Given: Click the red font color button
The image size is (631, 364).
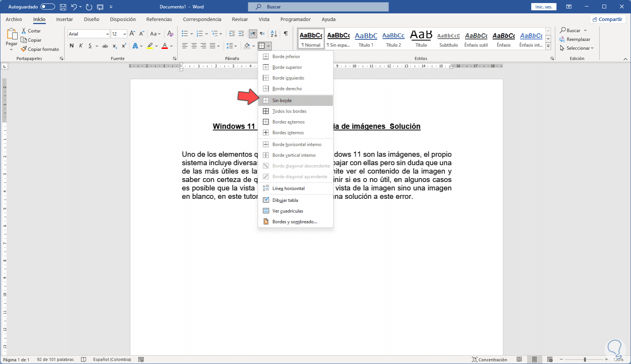Looking at the screenshot, I should (x=165, y=46).
